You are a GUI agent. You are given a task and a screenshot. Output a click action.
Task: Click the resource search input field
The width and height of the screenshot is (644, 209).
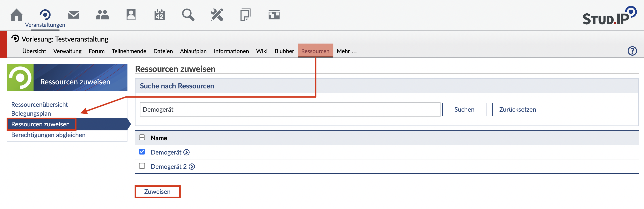coord(290,109)
